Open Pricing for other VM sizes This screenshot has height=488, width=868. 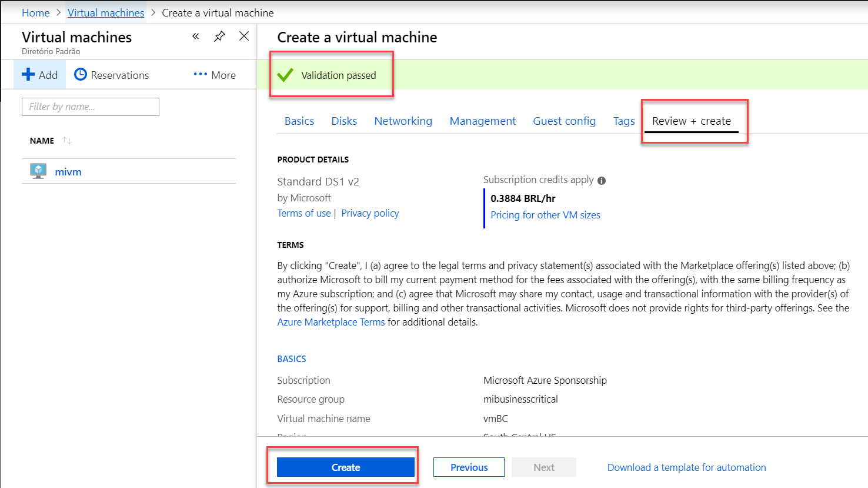click(x=545, y=215)
